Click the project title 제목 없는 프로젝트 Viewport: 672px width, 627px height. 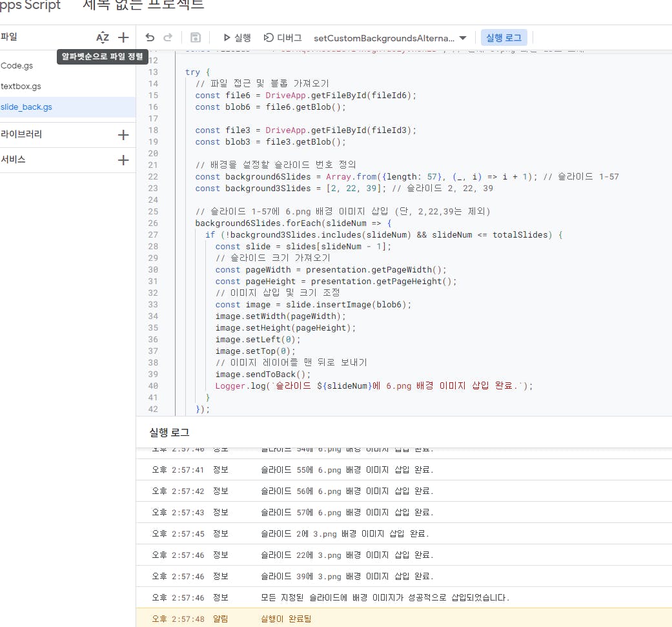click(143, 5)
